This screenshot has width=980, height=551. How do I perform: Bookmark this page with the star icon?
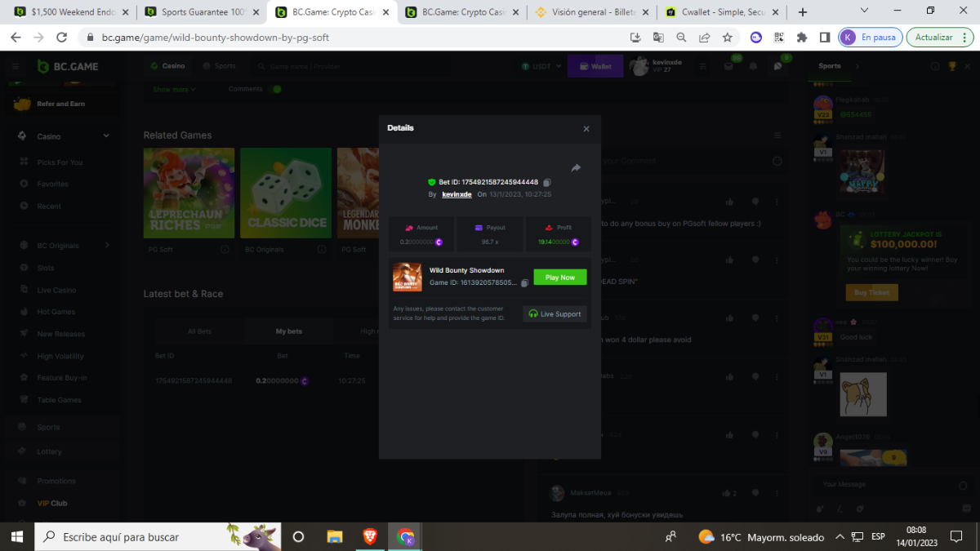[727, 38]
